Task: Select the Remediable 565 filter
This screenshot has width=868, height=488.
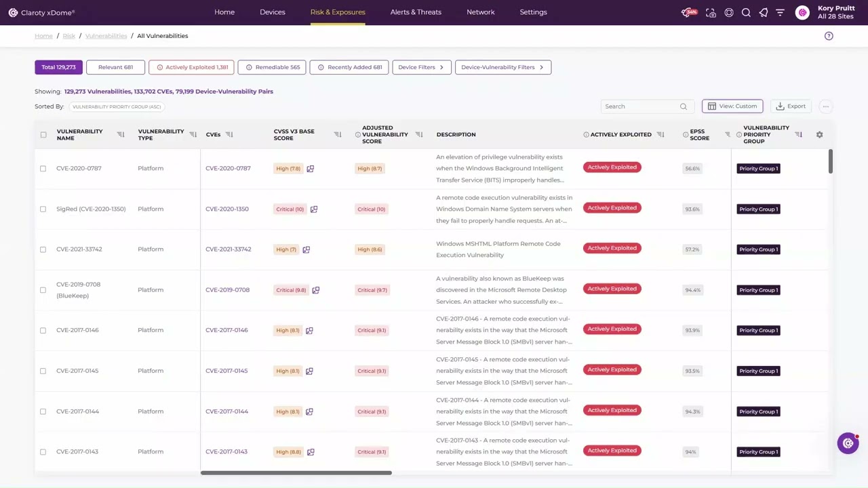Action: (x=272, y=67)
